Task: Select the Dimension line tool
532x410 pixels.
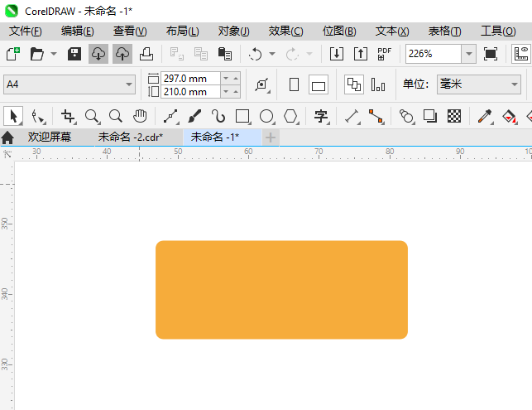Action: click(x=352, y=117)
